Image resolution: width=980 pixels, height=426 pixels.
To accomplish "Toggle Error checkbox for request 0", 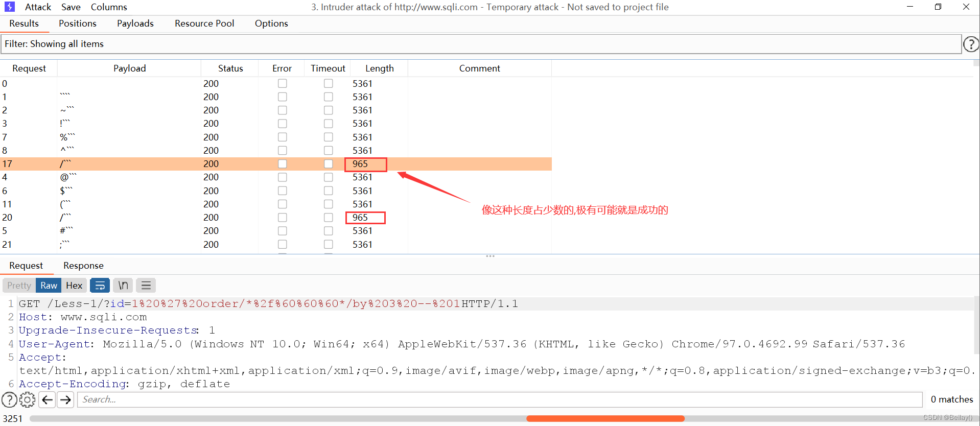I will (283, 83).
